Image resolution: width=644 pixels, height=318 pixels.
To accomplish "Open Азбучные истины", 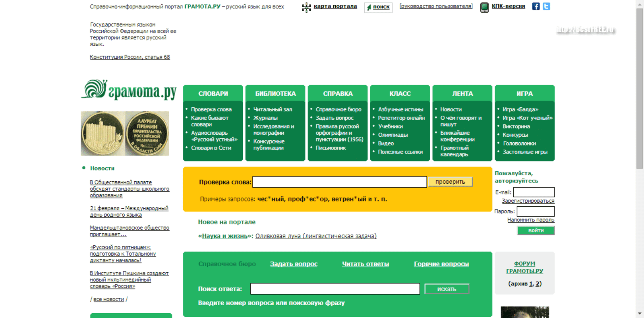I will tap(400, 109).
